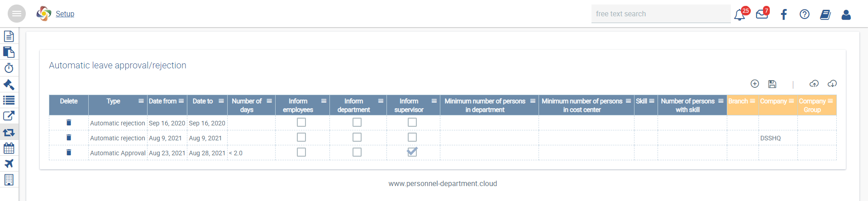Screen dimensions: 868x201
Task: Open the airplane travel icon in sidebar
Action: point(9,163)
